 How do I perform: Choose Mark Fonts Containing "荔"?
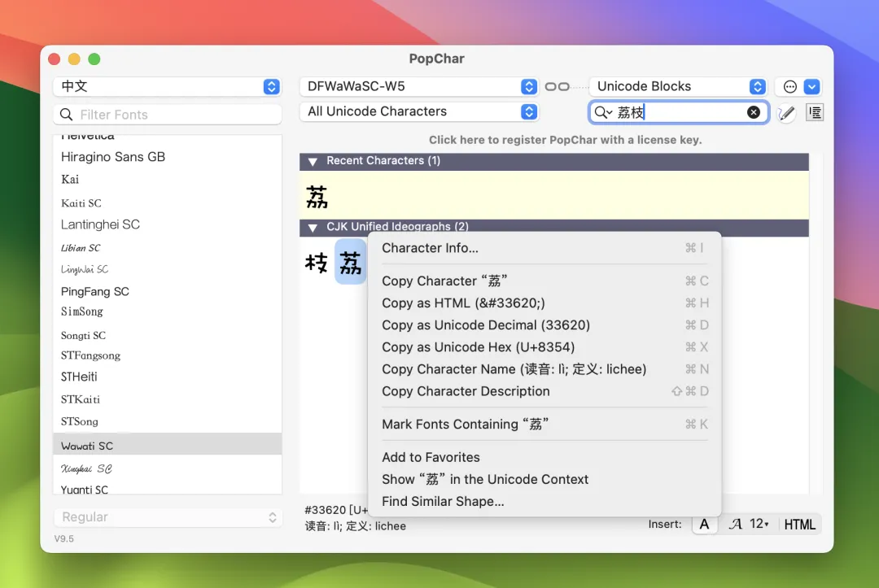tap(544, 424)
